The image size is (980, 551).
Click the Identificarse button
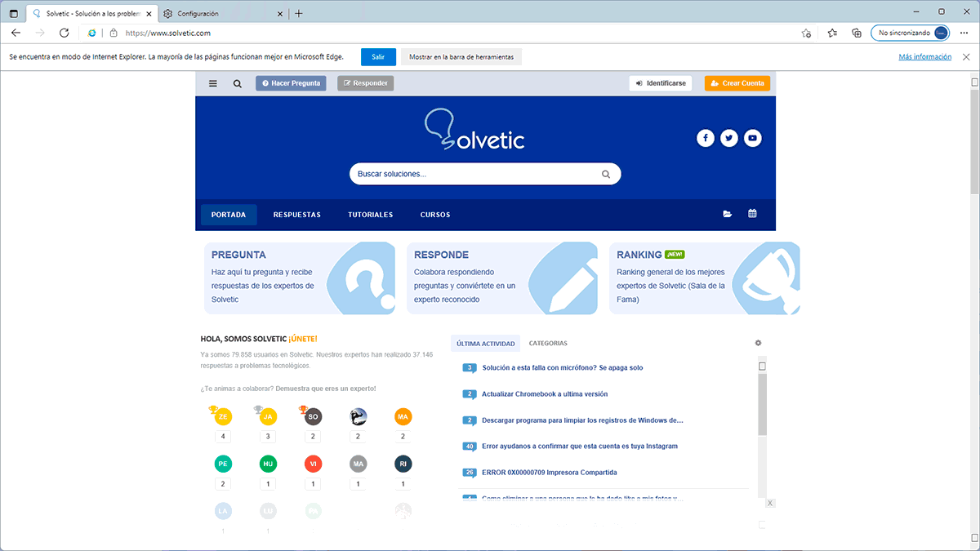(661, 83)
